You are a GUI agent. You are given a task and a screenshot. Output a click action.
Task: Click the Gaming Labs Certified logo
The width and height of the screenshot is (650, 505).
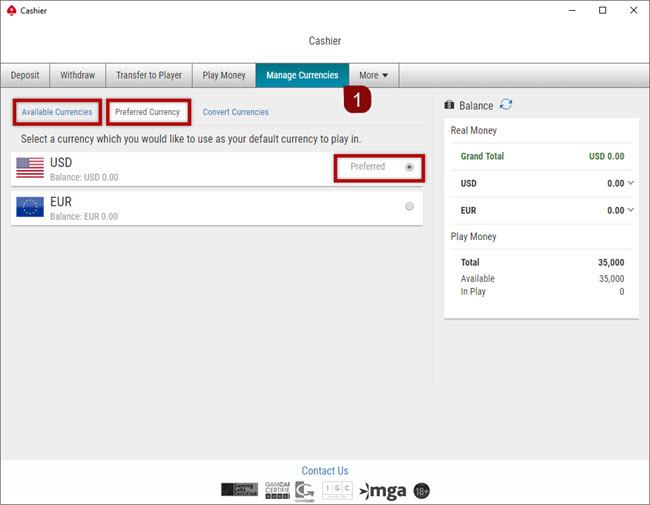click(239, 489)
